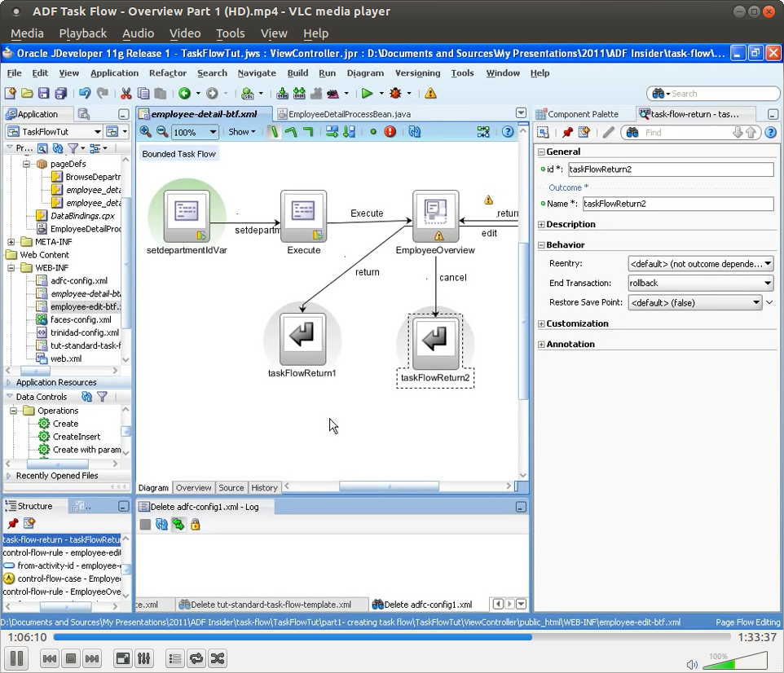Viewport: 784px width, 673px height.
Task: Open the Show dropdown above the diagram
Action: (x=242, y=131)
